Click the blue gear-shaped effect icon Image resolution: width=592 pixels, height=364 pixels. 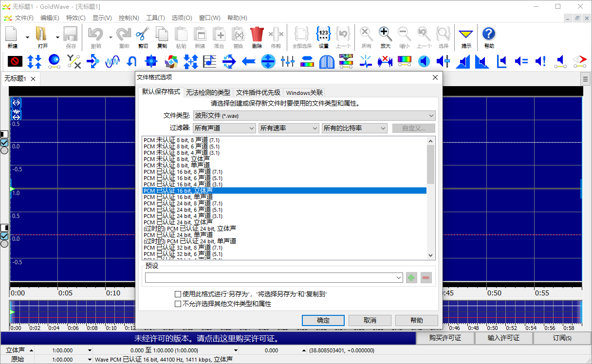(151, 61)
